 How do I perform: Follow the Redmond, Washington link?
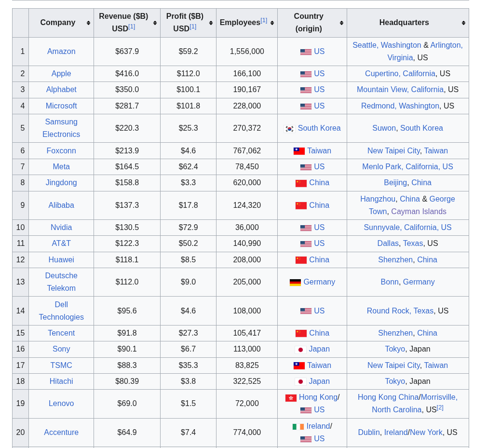click(x=400, y=106)
